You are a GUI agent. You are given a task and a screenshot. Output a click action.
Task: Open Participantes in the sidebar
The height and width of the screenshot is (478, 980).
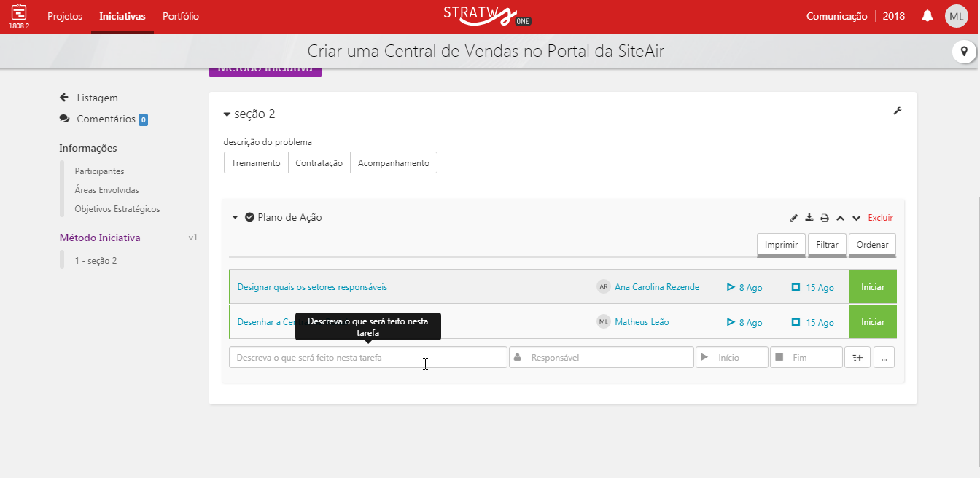pyautogui.click(x=99, y=171)
